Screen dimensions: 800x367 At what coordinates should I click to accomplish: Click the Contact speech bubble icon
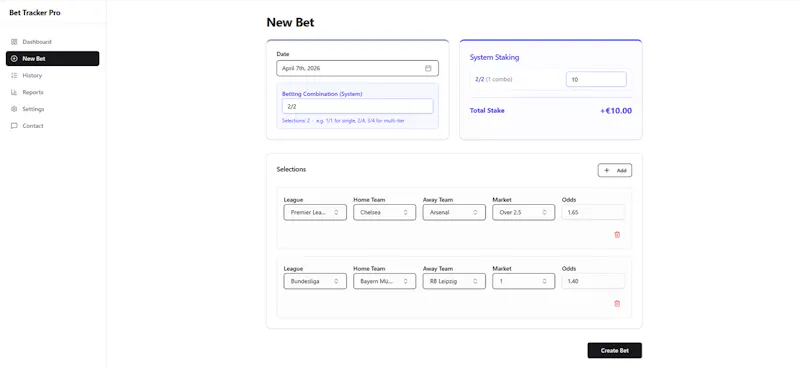point(14,126)
